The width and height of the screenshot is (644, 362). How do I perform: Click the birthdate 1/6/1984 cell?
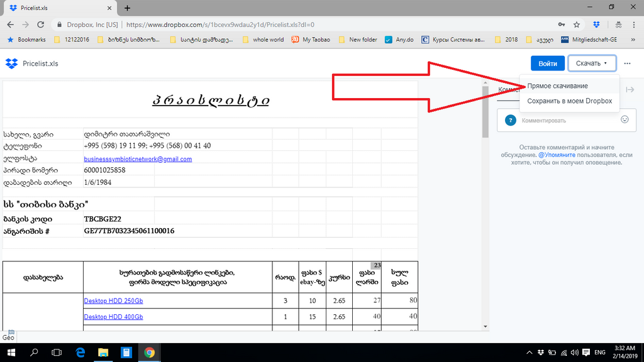pos(97,182)
